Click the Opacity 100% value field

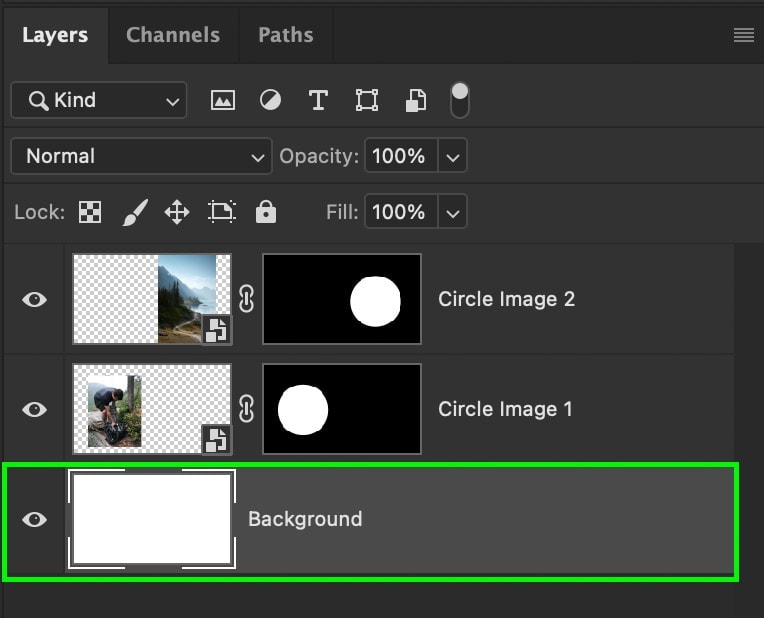point(401,156)
